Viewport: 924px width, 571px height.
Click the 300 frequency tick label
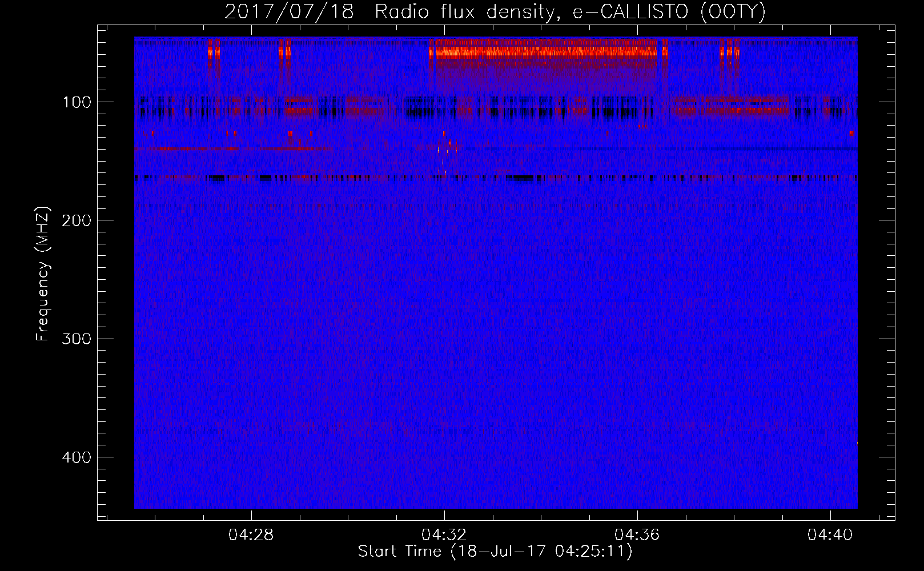point(77,339)
